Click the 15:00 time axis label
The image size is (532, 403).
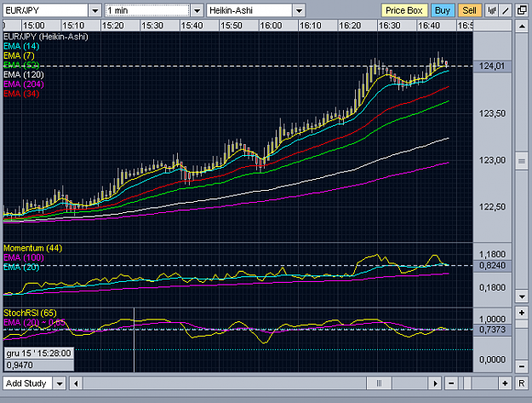[x=34, y=26]
